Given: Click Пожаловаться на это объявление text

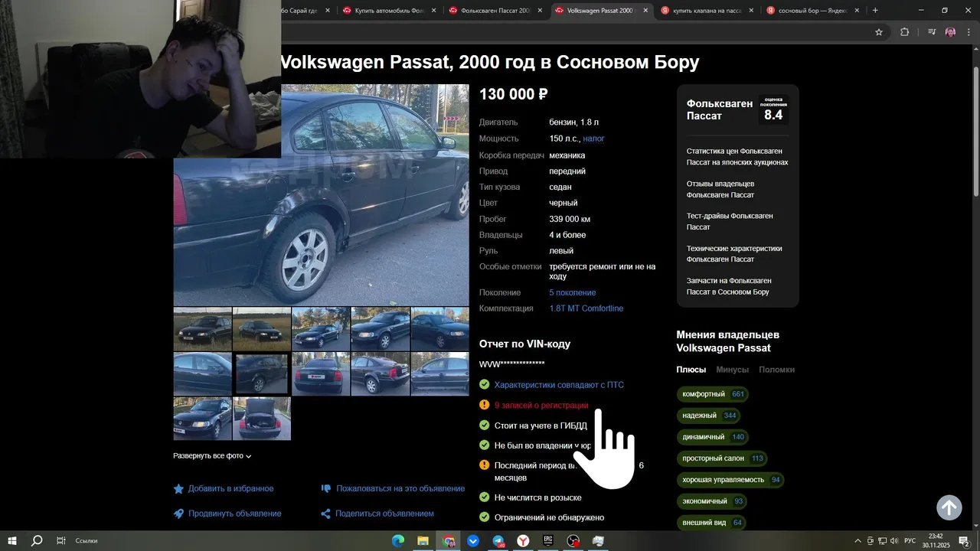Looking at the screenshot, I should (400, 488).
